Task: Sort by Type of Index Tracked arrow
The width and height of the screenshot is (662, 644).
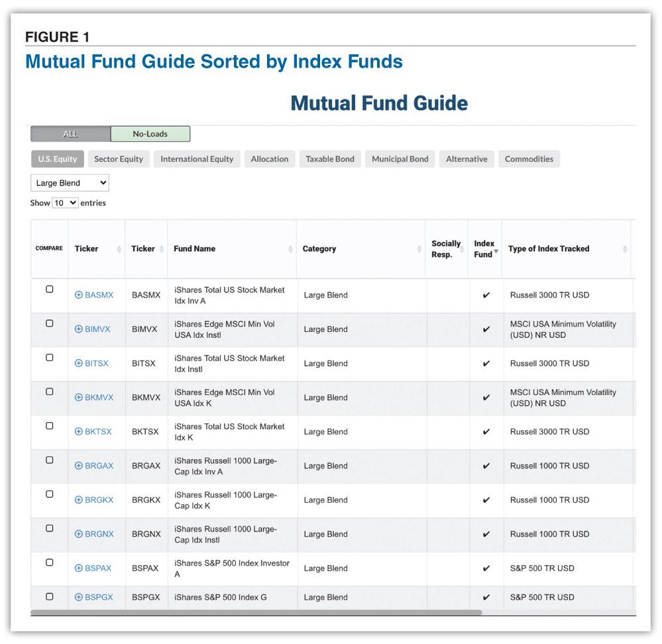Action: (x=624, y=248)
